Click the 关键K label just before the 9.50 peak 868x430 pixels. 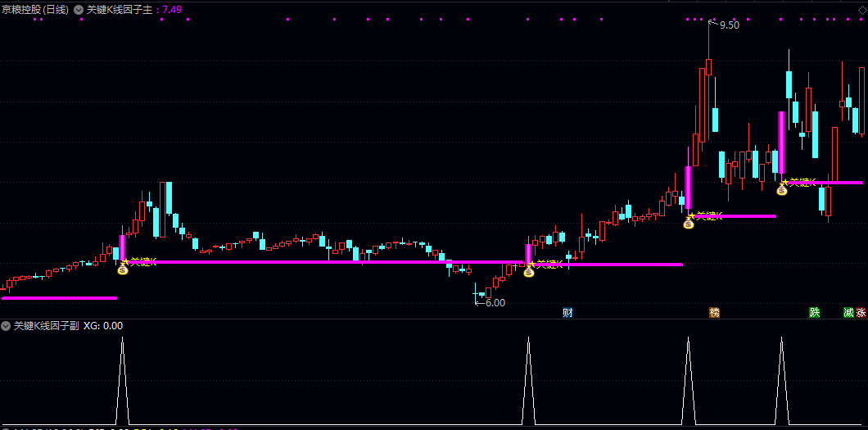click(708, 216)
